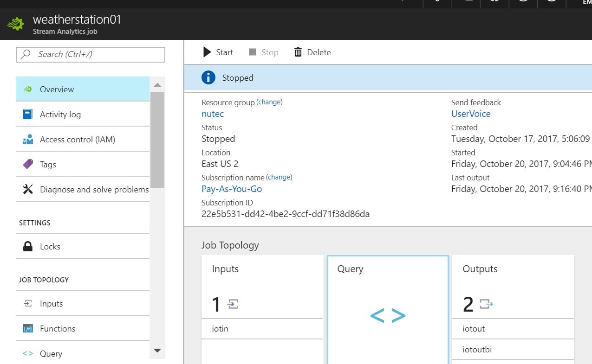Start the job with the play icon
Viewport: 592px width, 364px height.
point(207,52)
